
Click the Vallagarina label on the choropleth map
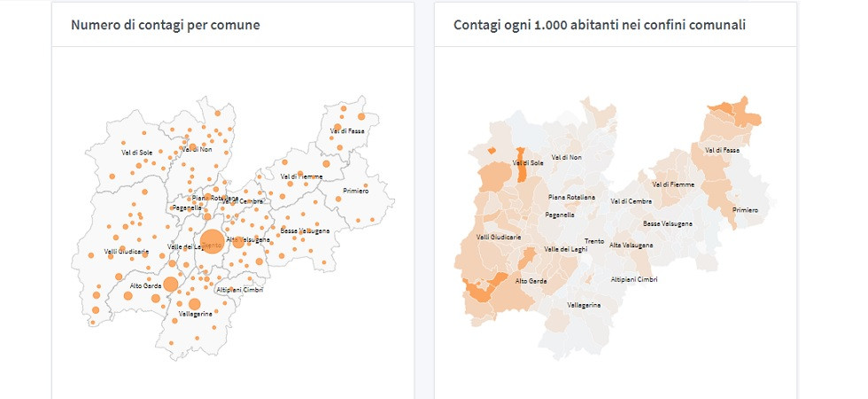[585, 304]
